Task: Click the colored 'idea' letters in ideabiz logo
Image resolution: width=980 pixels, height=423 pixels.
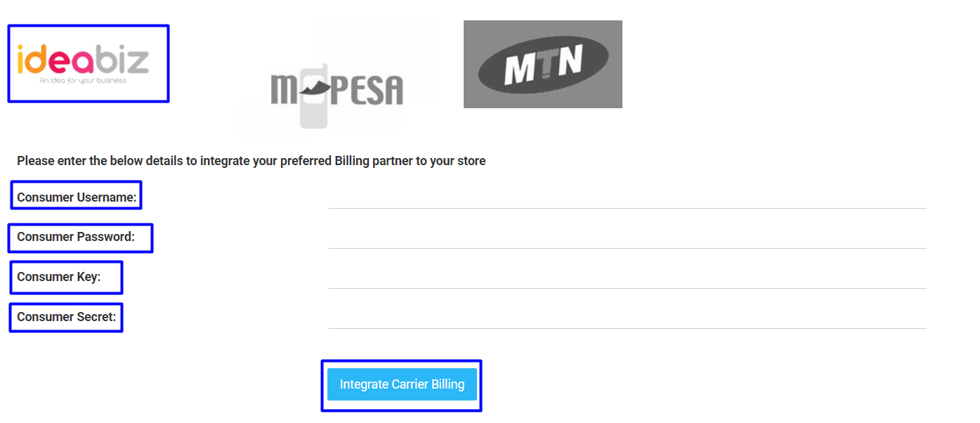Action: (x=55, y=59)
